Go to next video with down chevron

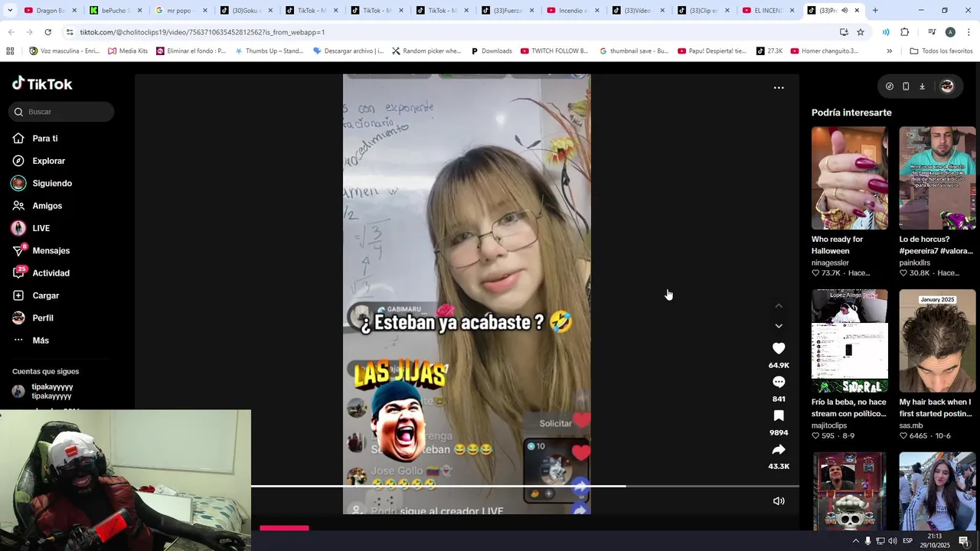[x=779, y=326]
